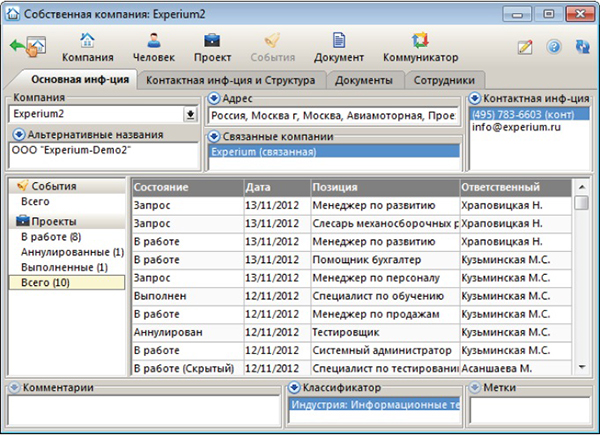Switch to the Документы tab

pos(364,80)
